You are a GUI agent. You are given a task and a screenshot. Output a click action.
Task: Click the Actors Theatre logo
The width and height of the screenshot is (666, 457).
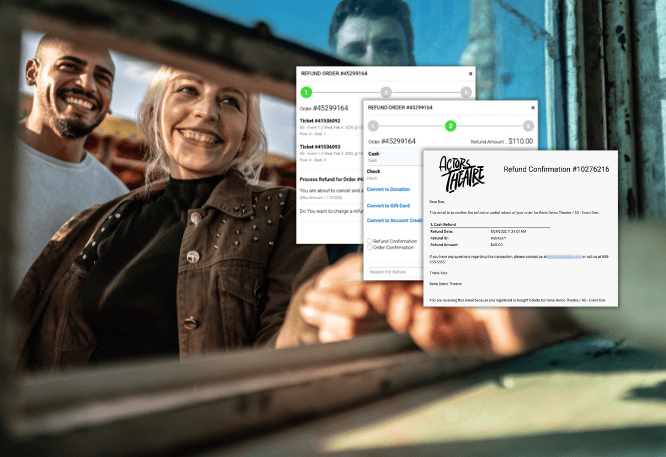(x=461, y=174)
